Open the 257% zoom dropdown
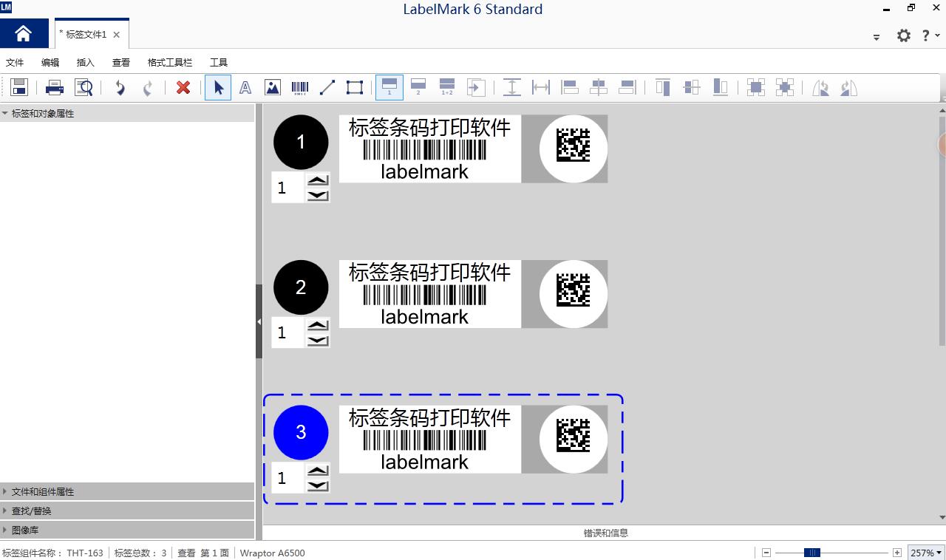 (926, 553)
